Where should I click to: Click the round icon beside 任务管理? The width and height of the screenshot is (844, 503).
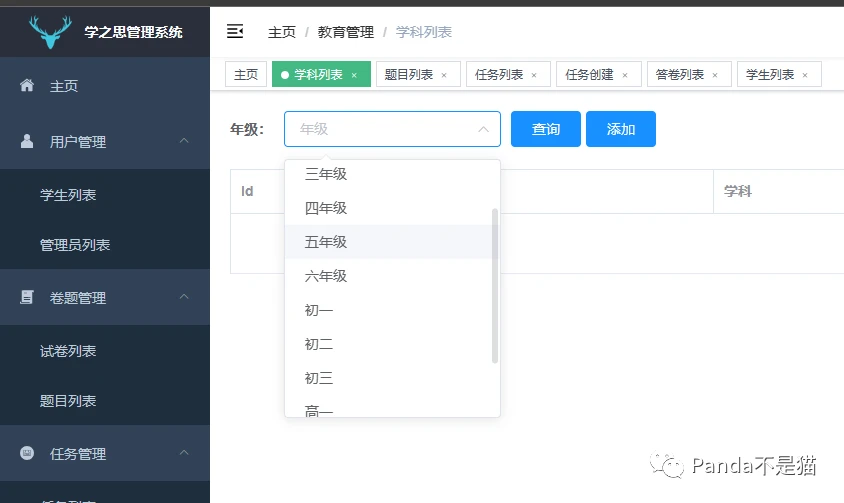(27, 453)
